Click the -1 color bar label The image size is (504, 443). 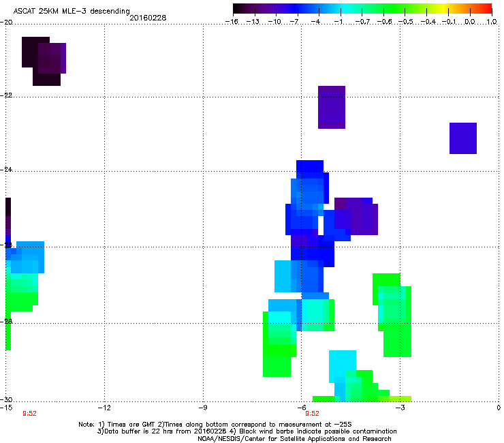[x=338, y=22]
